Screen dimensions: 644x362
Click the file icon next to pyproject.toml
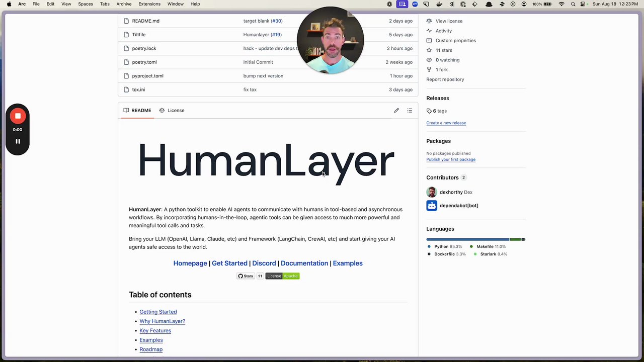127,76
